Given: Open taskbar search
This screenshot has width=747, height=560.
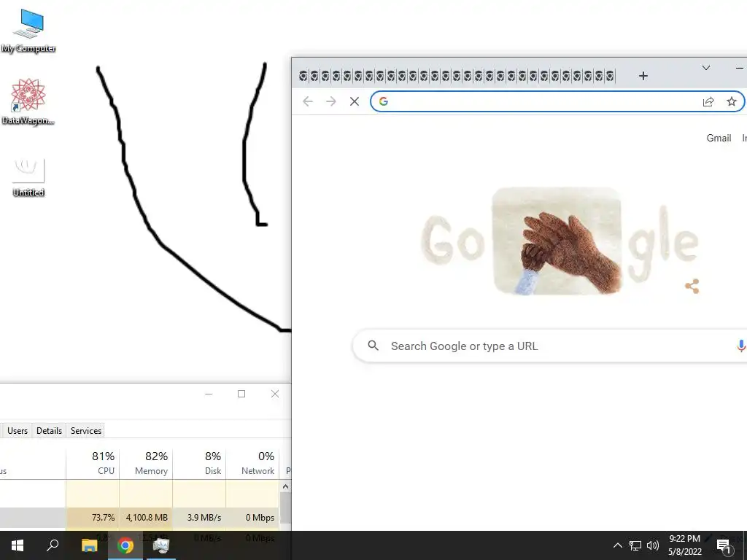Looking at the screenshot, I should [x=53, y=545].
